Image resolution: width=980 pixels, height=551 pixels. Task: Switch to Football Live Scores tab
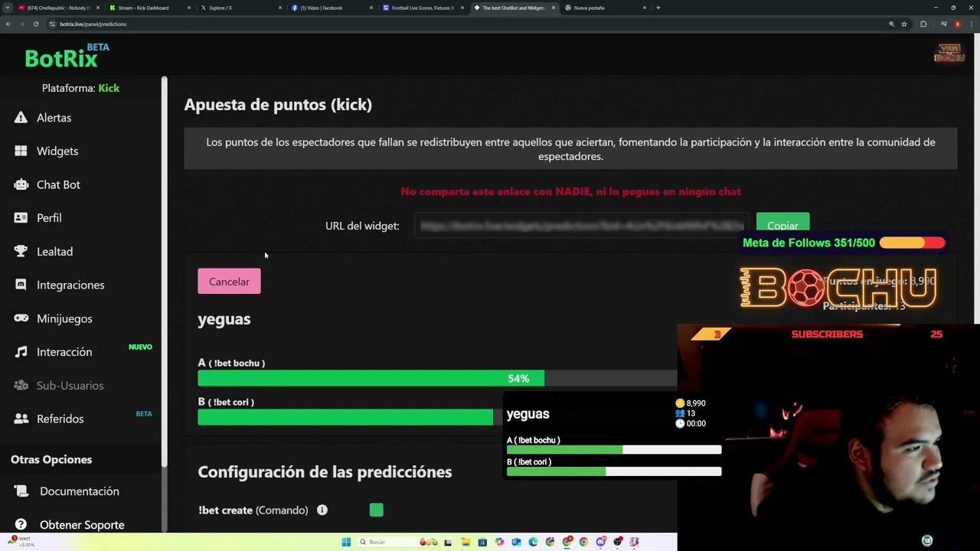click(423, 8)
